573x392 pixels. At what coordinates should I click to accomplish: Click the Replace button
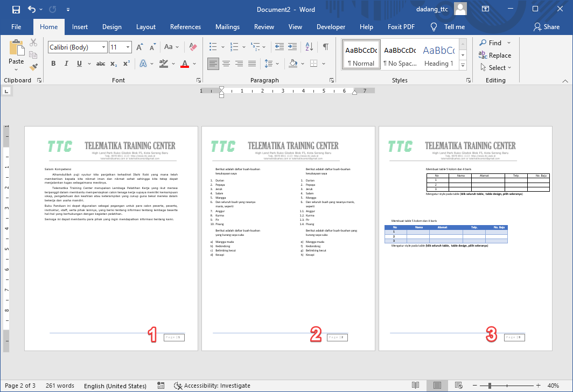[x=495, y=55]
